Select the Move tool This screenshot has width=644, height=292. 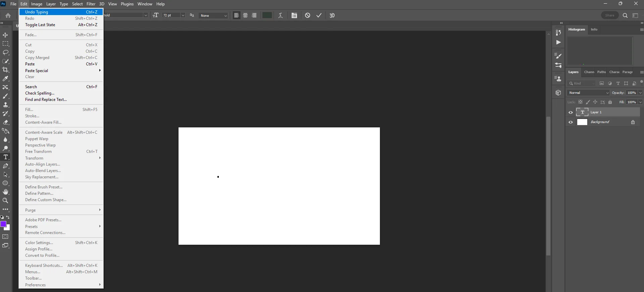(x=5, y=35)
